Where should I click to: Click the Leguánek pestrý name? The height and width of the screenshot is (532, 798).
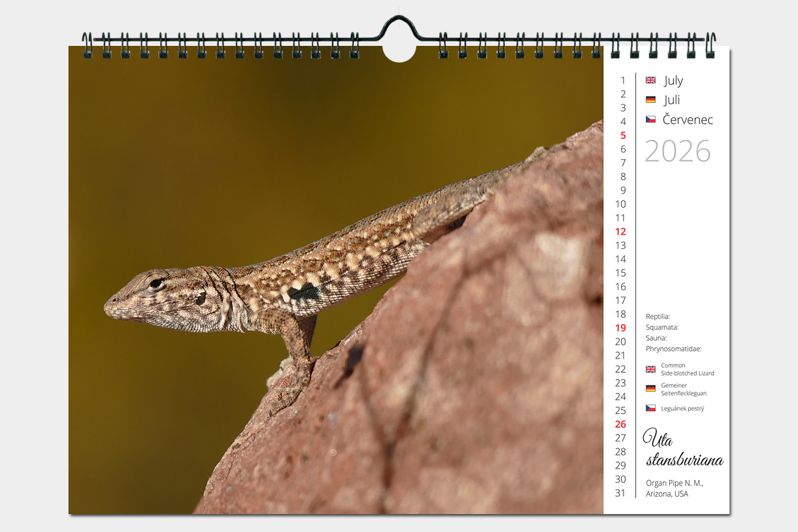682,408
